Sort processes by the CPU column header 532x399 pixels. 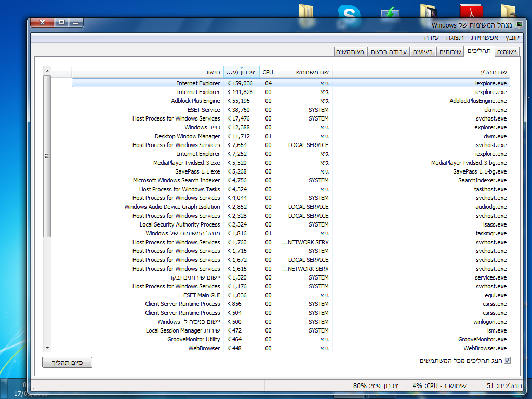pyautogui.click(x=268, y=72)
